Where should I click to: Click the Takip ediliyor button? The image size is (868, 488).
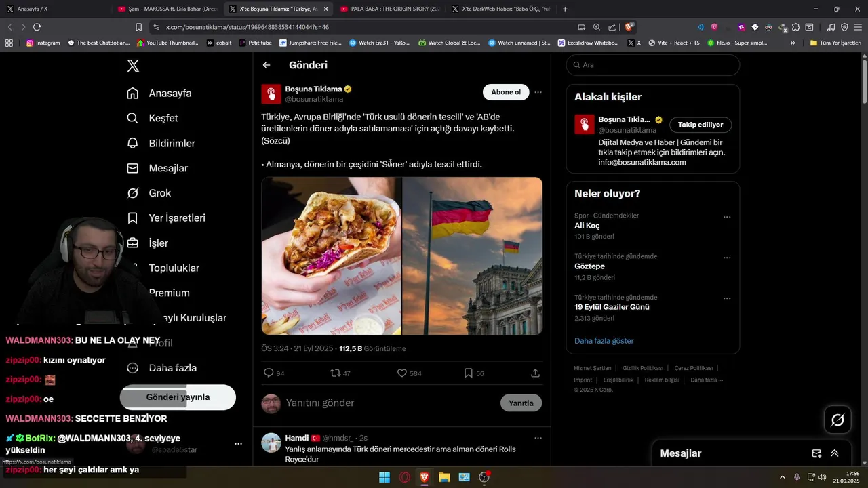[701, 125]
